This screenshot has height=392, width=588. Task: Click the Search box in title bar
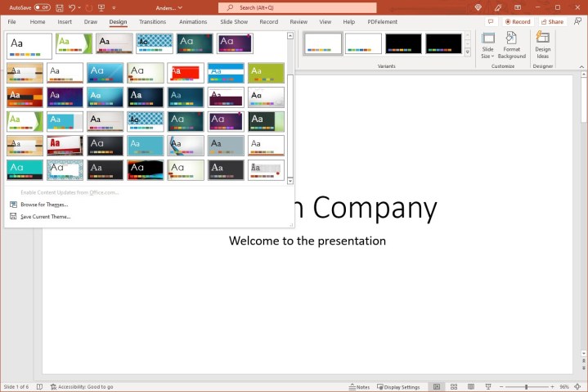coord(297,7)
